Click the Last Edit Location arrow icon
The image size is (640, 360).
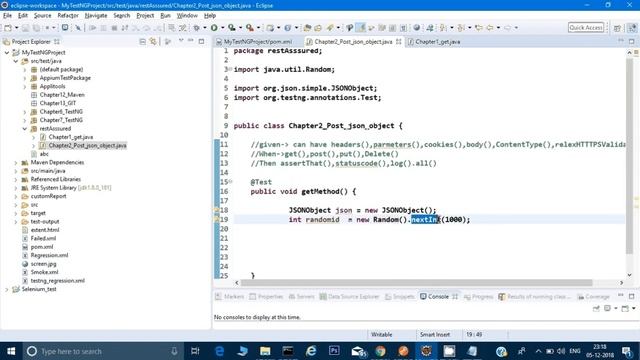(478, 28)
